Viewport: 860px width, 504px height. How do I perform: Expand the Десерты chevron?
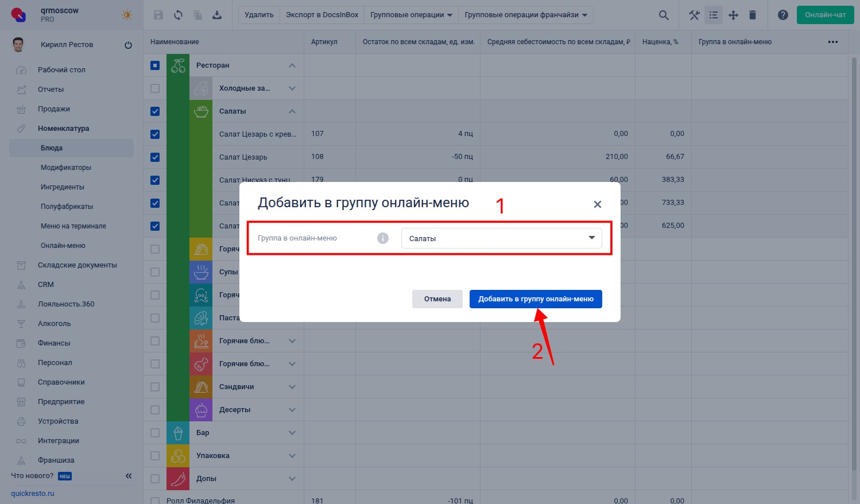pos(292,410)
